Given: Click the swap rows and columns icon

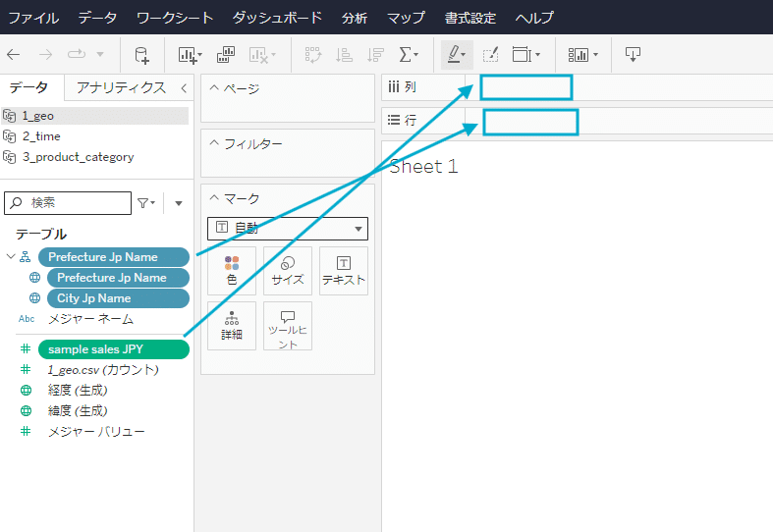Looking at the screenshot, I should click(x=313, y=55).
